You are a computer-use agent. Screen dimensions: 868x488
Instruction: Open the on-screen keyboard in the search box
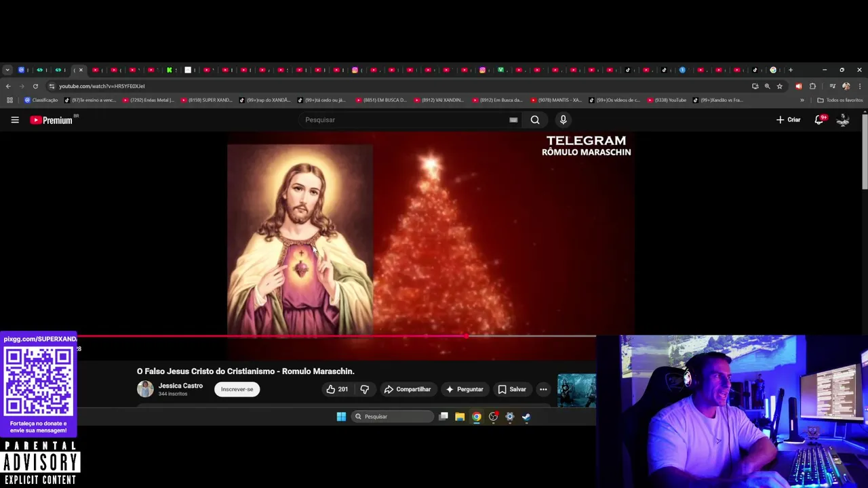513,120
